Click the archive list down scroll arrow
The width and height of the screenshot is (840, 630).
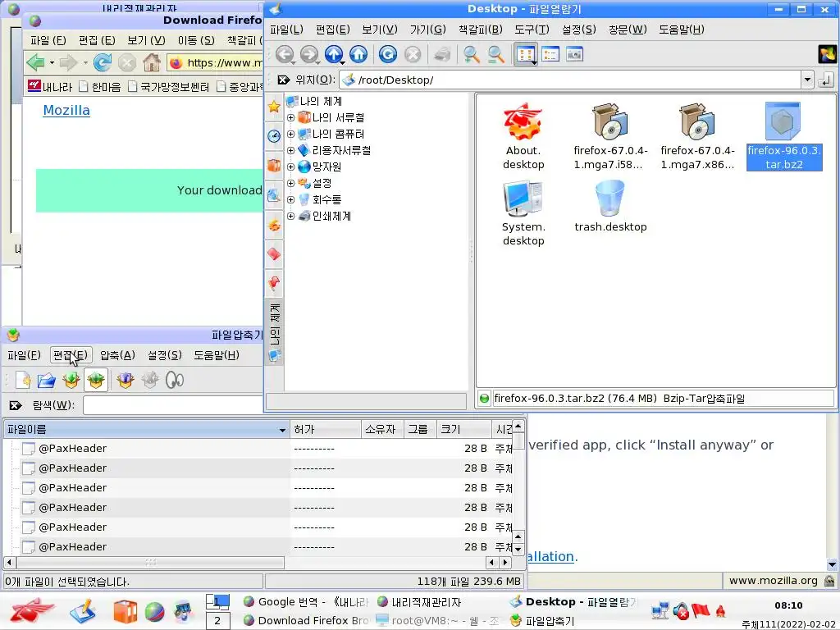coord(518,549)
